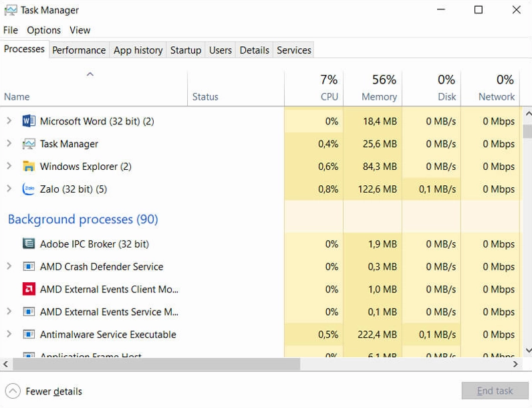This screenshot has height=408, width=532.
Task: Open the Services tab
Action: pos(294,50)
